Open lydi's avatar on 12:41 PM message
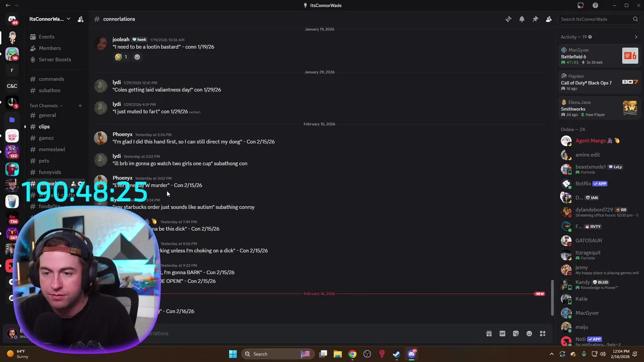 tap(101, 86)
